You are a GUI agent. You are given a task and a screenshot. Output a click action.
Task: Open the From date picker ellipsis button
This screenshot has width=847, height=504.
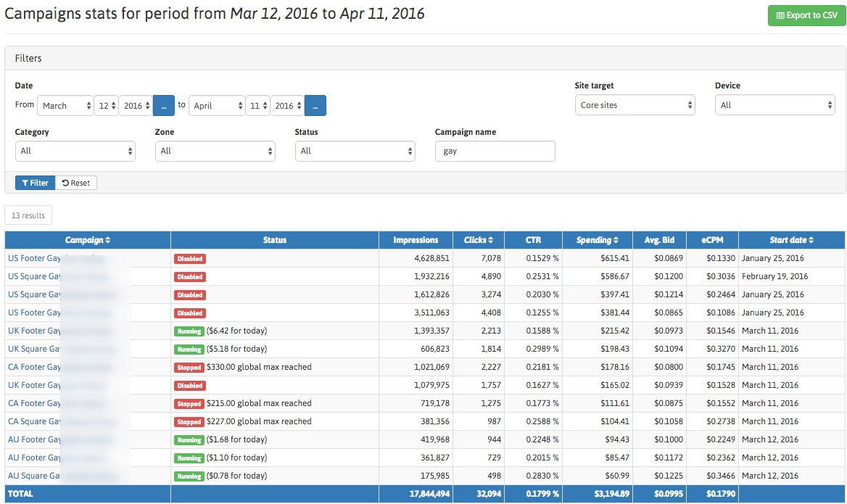point(164,105)
